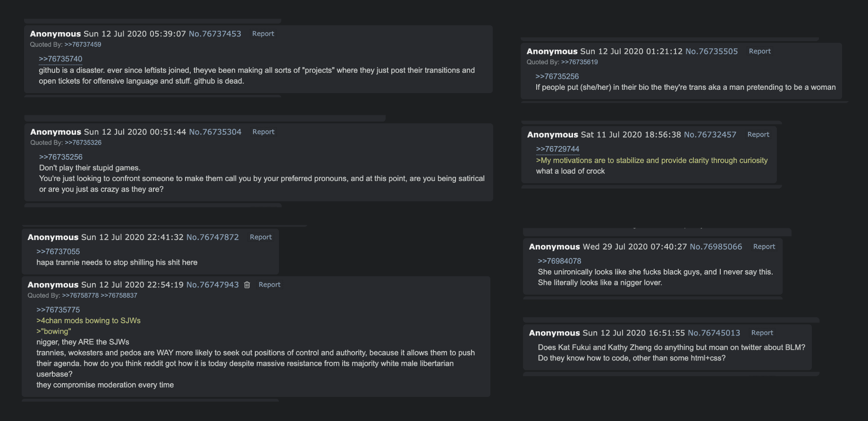Open the reply reference >>76729744

(557, 149)
